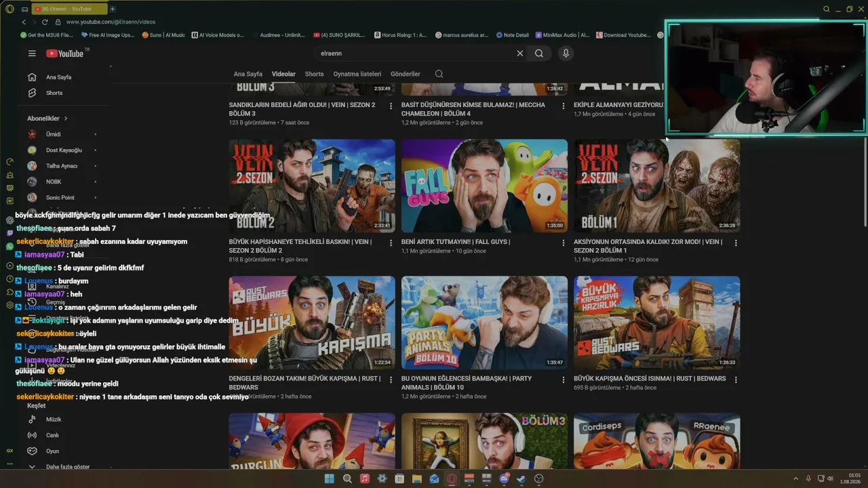Switch to the Ana Sayfa channel tab
This screenshot has width=868, height=488.
click(248, 74)
